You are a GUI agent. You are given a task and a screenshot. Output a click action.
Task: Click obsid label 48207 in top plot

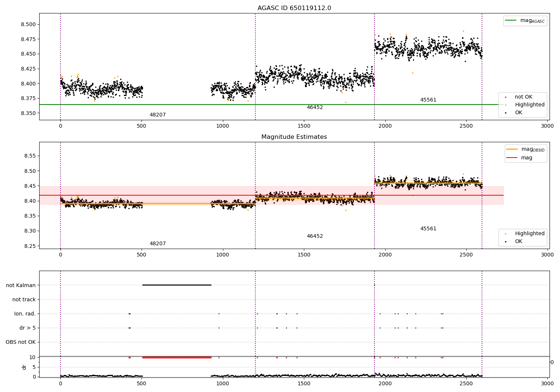pyautogui.click(x=158, y=115)
